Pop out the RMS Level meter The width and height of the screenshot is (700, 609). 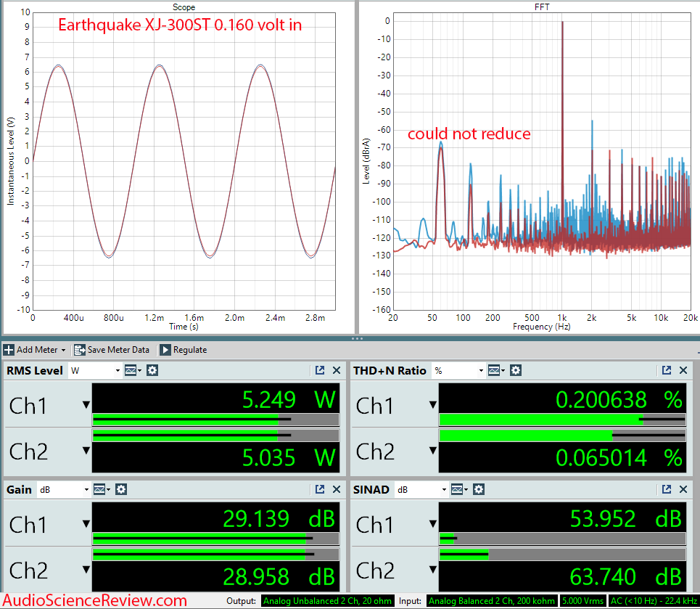pyautogui.click(x=320, y=370)
